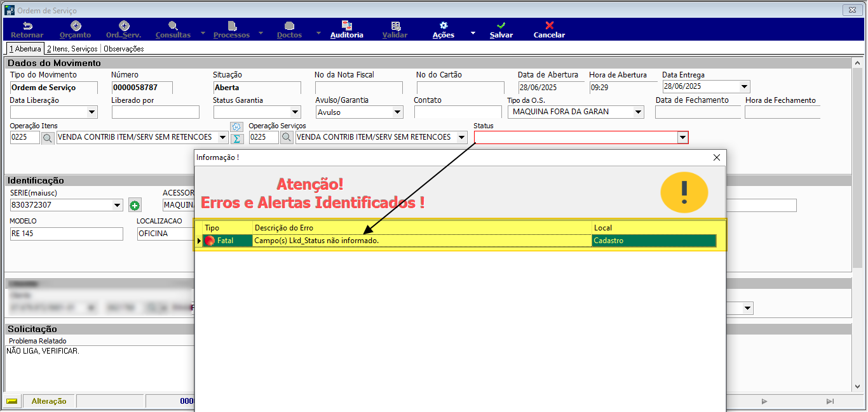Open the Consultas toolbar icon
The image size is (868, 412).
point(173,25)
